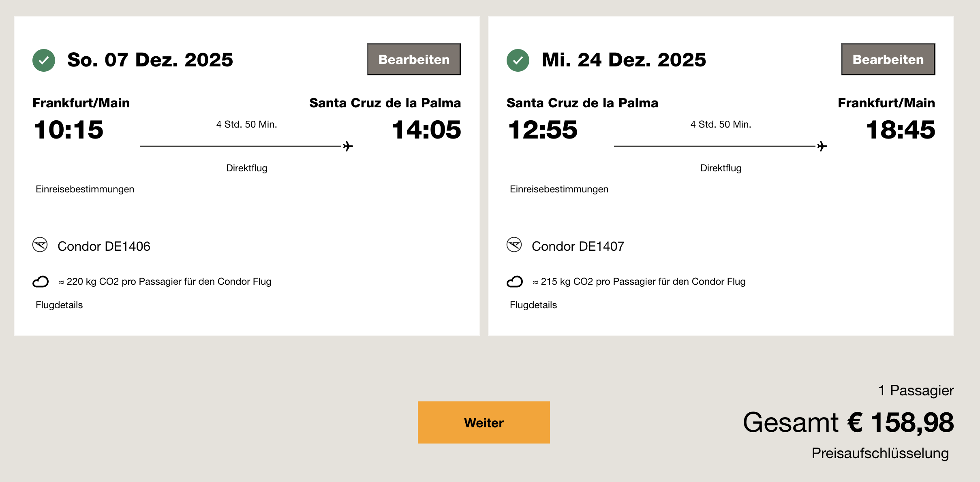Click the green checkmark beside Mi. 24 Dez. 2025

(x=518, y=60)
